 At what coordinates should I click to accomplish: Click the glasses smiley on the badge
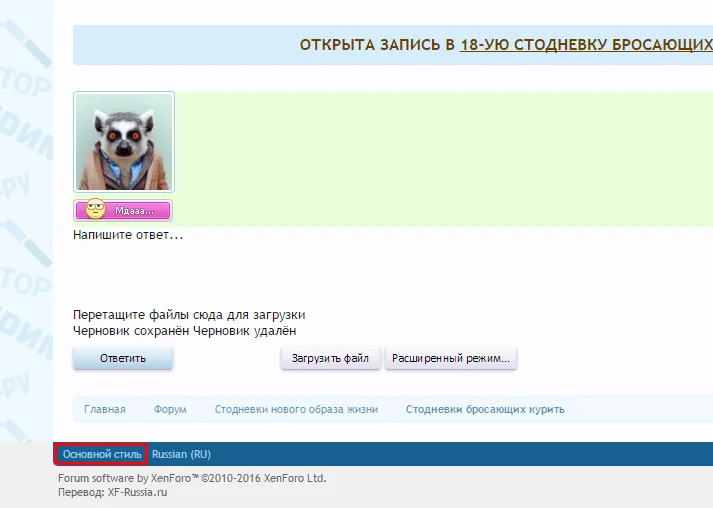95,209
